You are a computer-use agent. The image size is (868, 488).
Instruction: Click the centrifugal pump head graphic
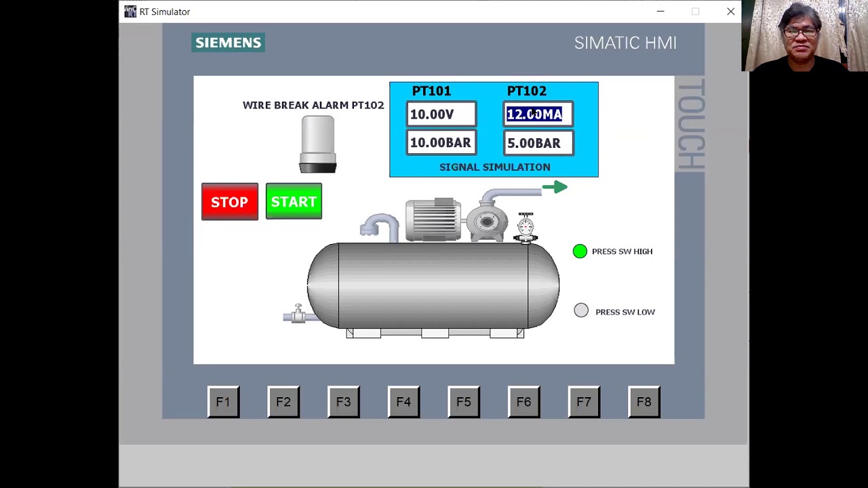(x=486, y=222)
